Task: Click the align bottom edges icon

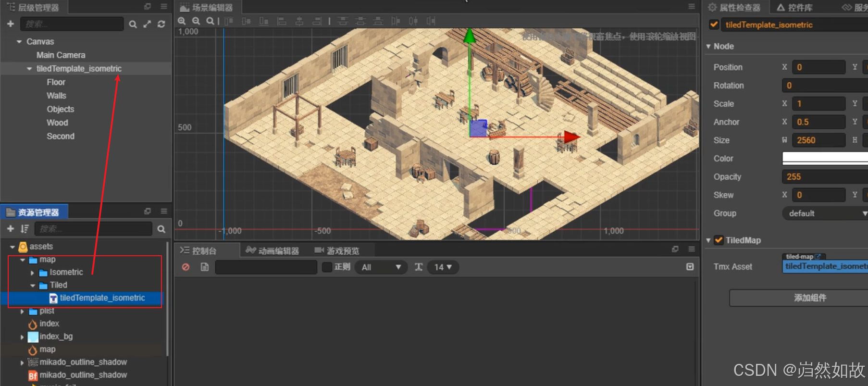Action: point(264,21)
